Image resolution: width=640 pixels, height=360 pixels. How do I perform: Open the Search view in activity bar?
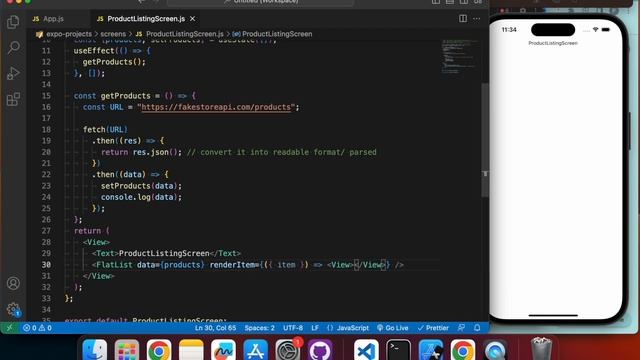(13, 48)
